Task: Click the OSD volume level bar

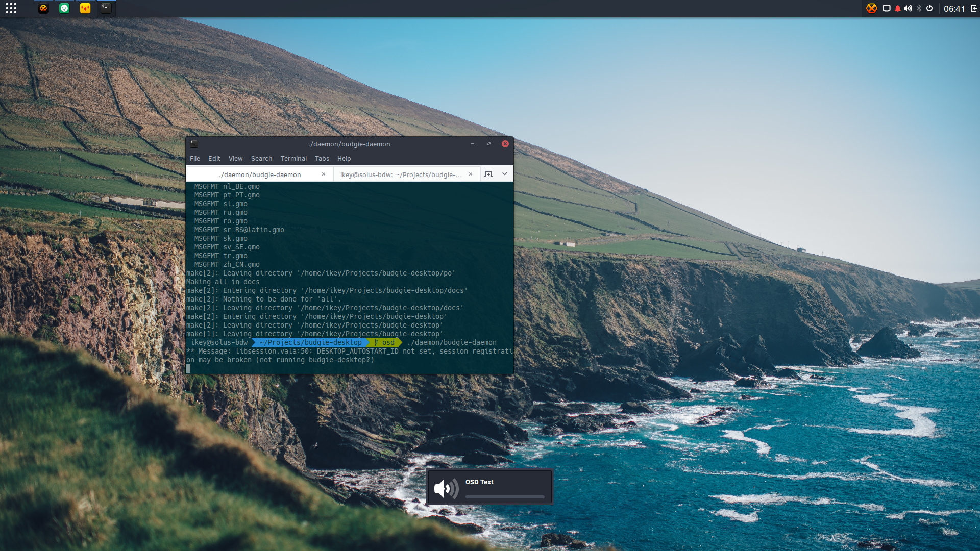Action: click(505, 497)
